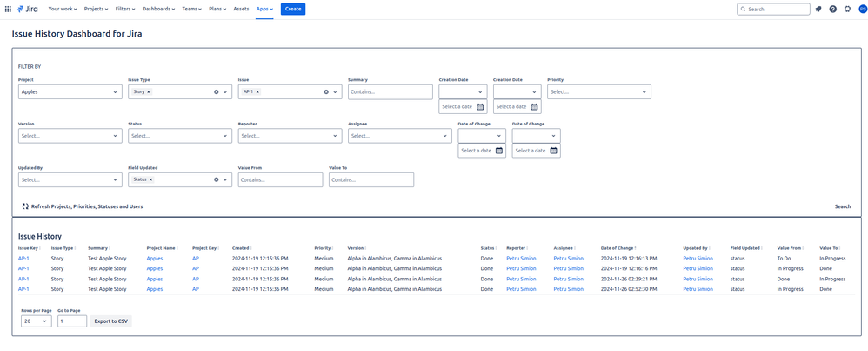Image resolution: width=868 pixels, height=351 pixels.
Task: Click the Go to Page input
Action: pos(72,321)
